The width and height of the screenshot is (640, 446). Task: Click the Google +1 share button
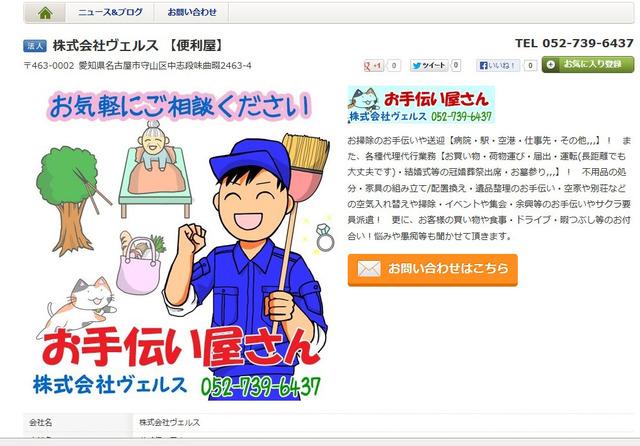(x=373, y=65)
